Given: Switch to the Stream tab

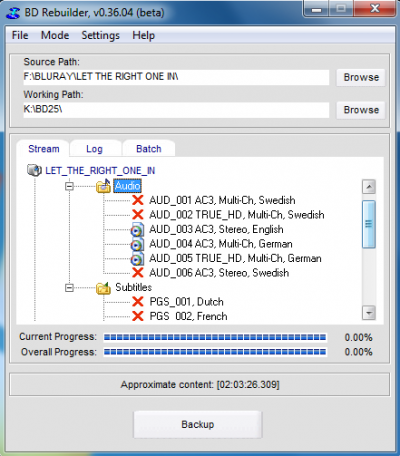Looking at the screenshot, I should point(44,149).
